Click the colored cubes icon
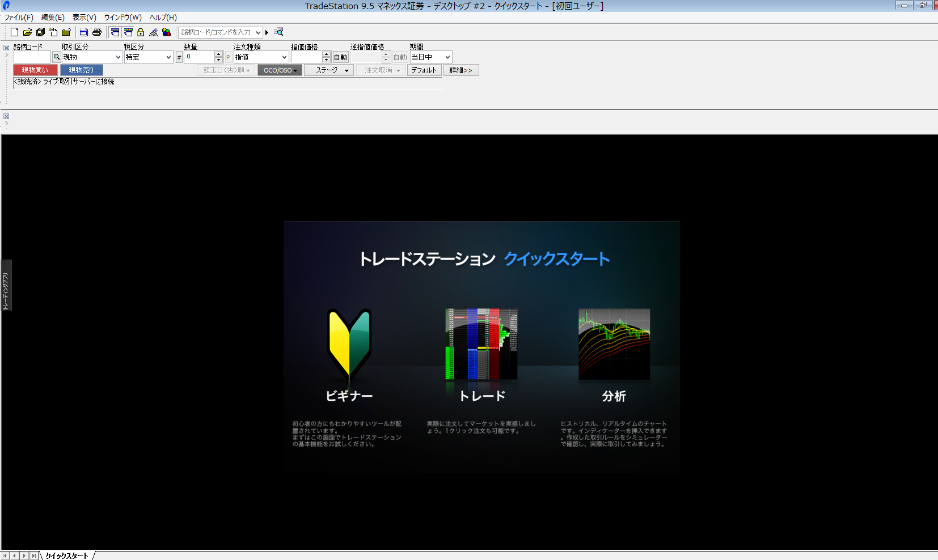 click(166, 32)
